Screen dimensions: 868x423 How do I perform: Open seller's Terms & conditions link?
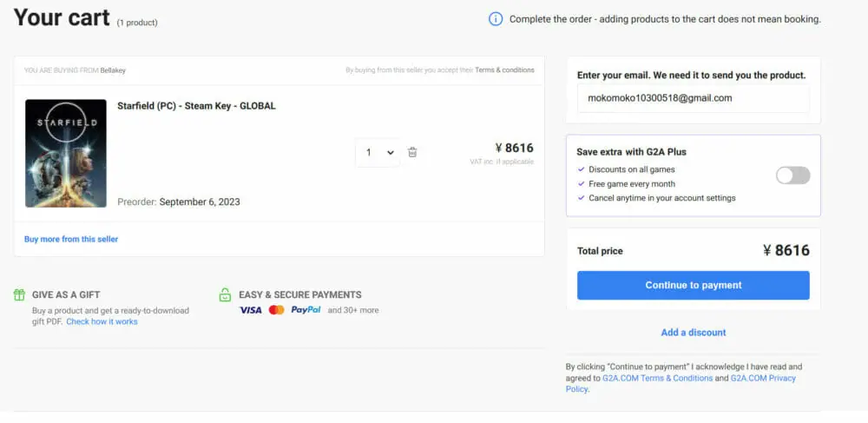coord(504,70)
